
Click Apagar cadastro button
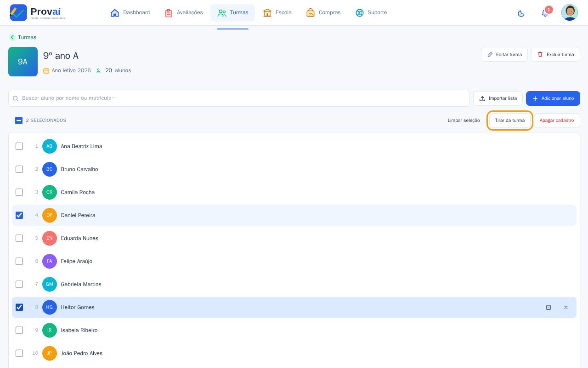557,121
